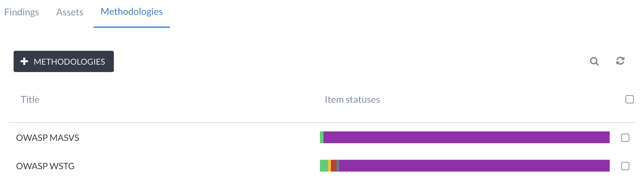Viewport: 644px width, 189px height.
Task: Select all methodologies with header checkbox
Action: coord(630,100)
